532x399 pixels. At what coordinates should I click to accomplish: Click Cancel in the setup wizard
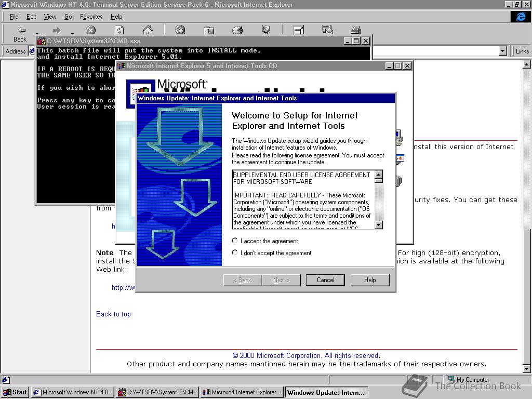pyautogui.click(x=325, y=280)
